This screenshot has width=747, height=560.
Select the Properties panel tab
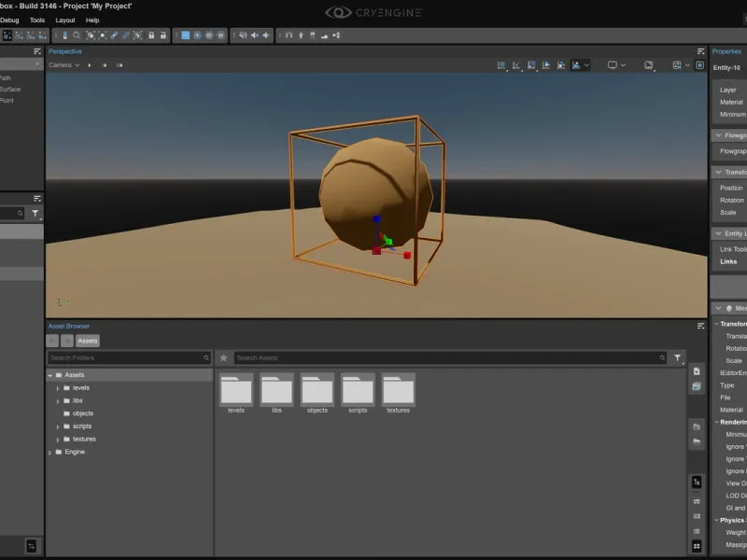point(726,51)
